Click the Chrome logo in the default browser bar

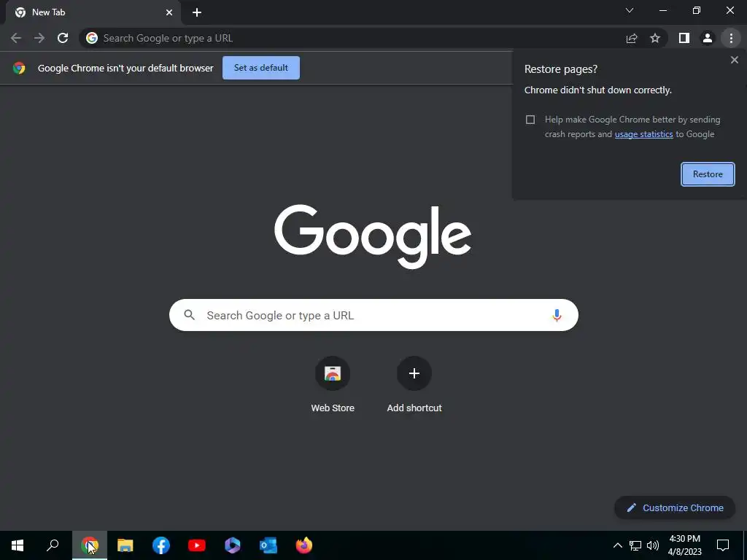(x=19, y=68)
